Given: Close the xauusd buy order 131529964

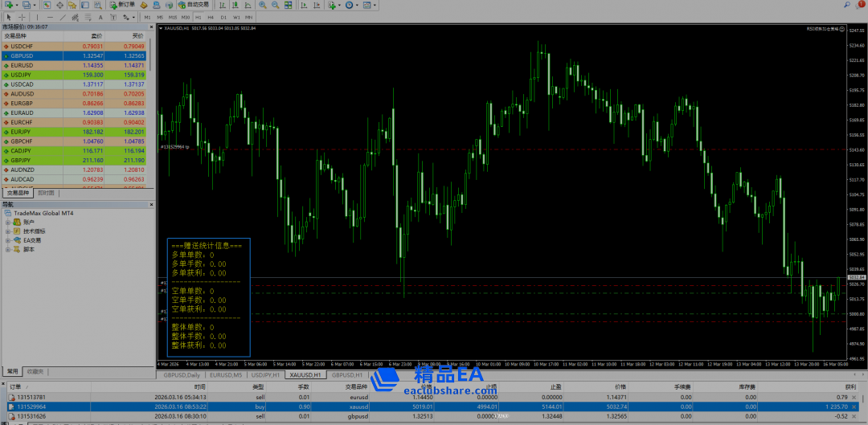Looking at the screenshot, I should click(x=863, y=407).
